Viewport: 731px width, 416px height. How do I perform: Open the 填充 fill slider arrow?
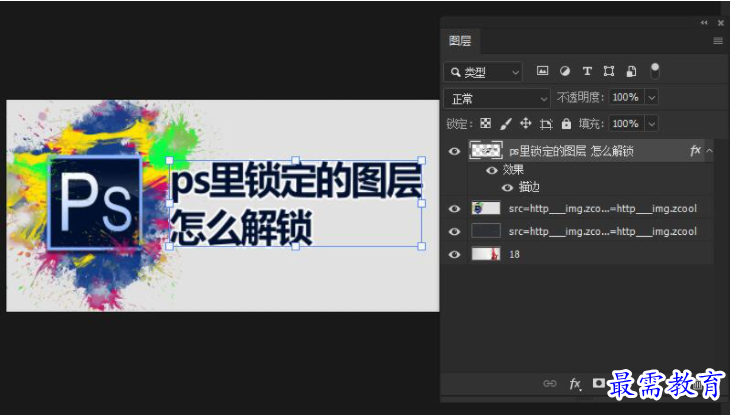(652, 124)
